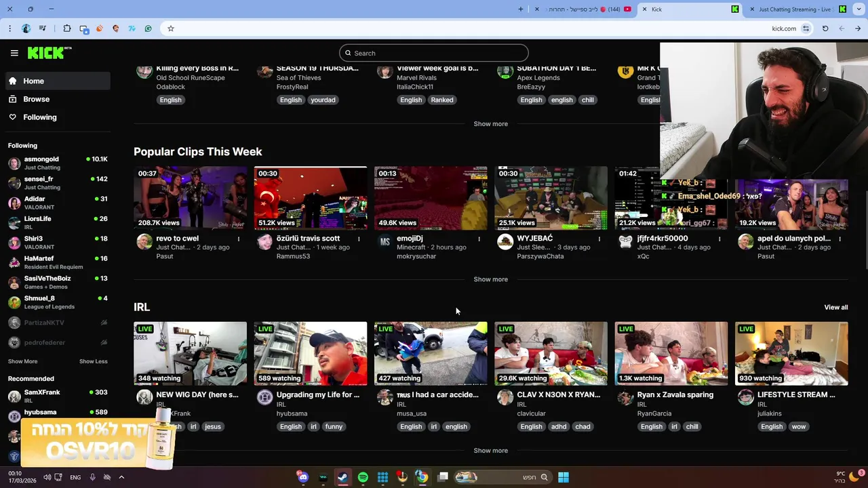Open recommended channel SamXFrank

point(58,396)
